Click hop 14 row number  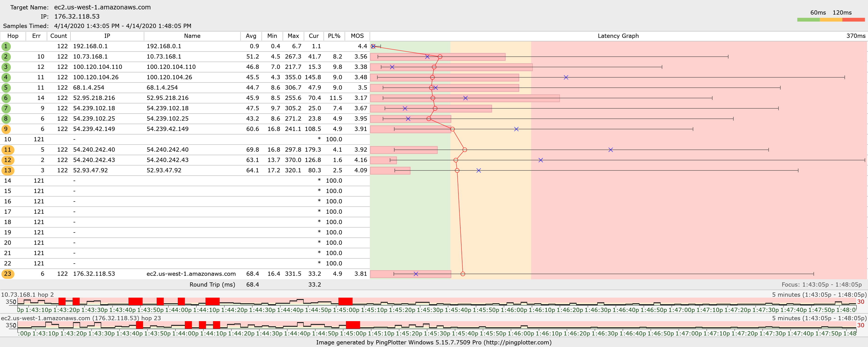click(8, 181)
